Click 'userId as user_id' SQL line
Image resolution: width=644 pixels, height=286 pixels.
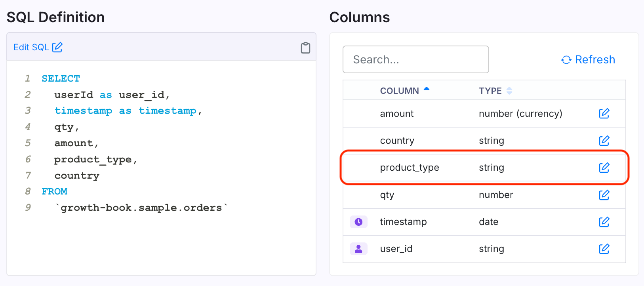[112, 95]
